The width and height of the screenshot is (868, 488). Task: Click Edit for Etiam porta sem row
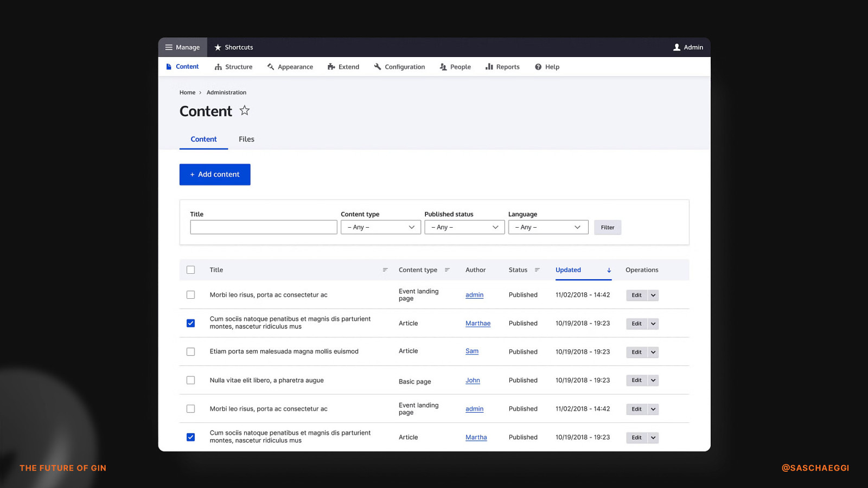click(637, 352)
